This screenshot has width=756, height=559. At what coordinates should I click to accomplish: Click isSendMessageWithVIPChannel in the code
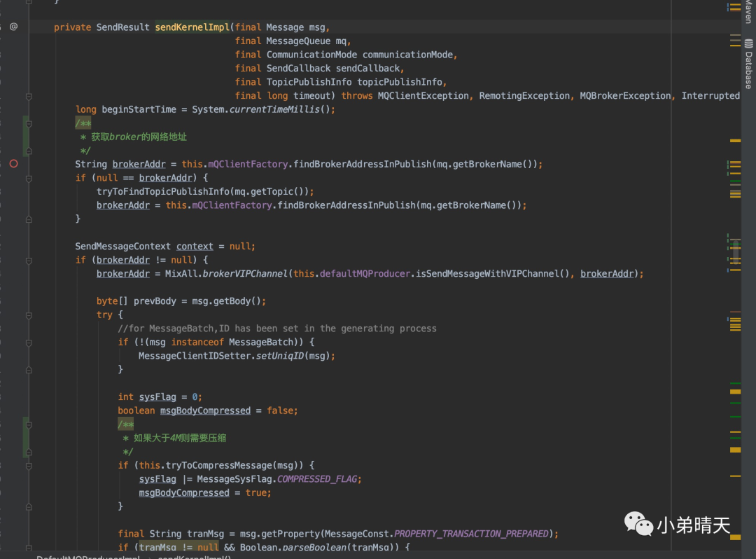click(x=487, y=274)
